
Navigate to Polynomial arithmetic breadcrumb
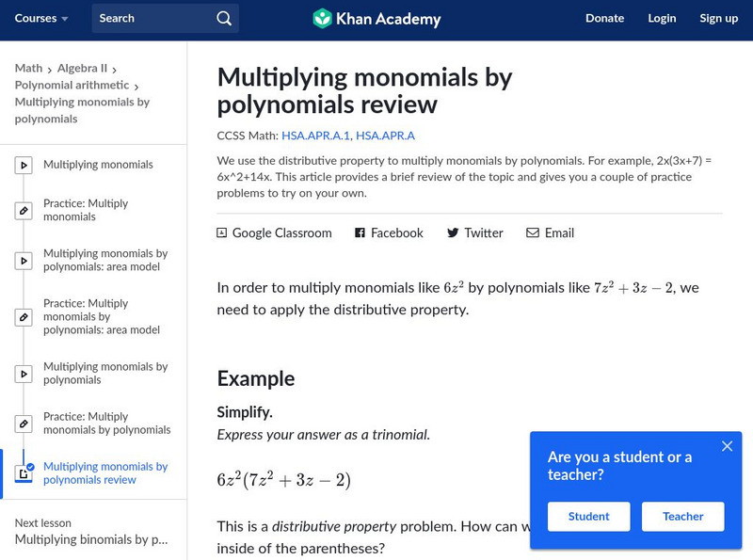(x=72, y=85)
